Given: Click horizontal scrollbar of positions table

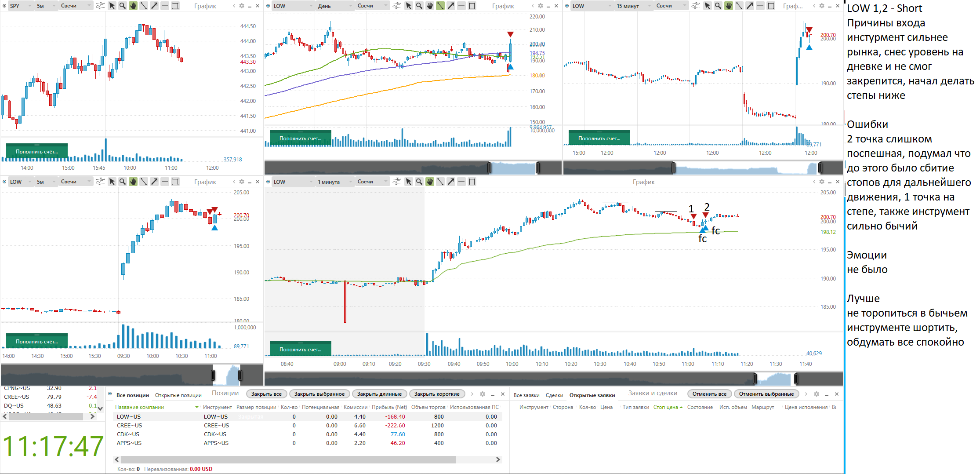Looking at the screenshot, I should (288, 459).
